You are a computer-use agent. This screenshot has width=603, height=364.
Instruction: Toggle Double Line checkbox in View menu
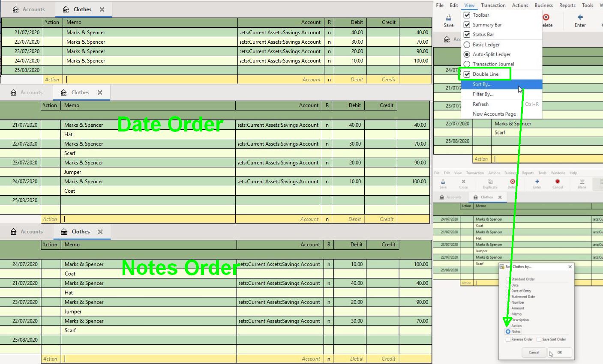click(467, 74)
